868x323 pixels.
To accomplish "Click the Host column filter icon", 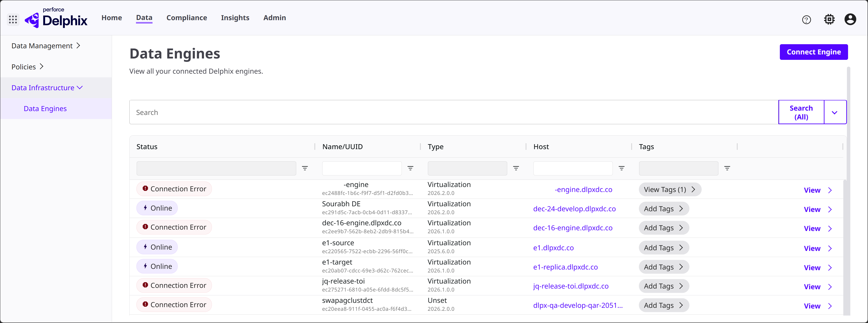I will click(x=621, y=168).
